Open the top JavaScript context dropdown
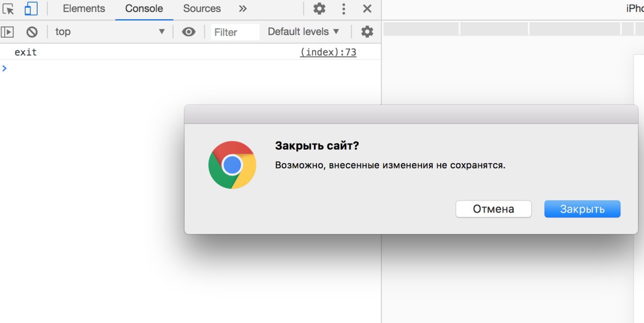 pos(110,32)
